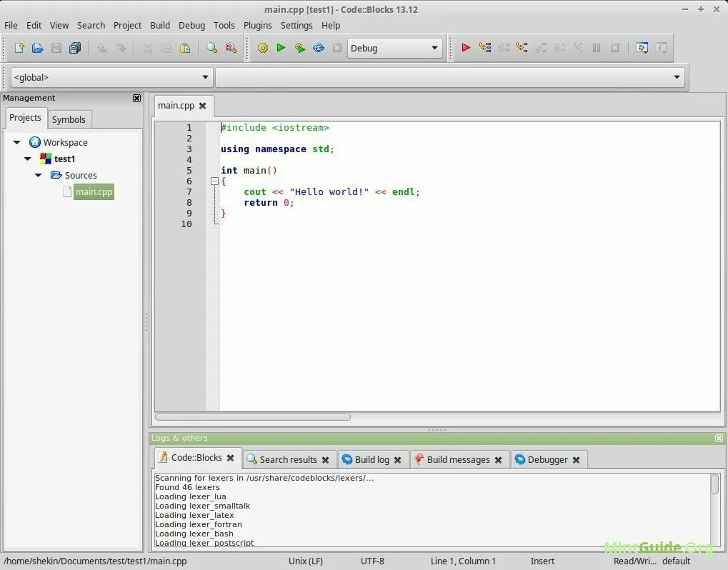Click the Break debugger pause icon
This screenshot has width=728, height=570.
click(x=597, y=47)
